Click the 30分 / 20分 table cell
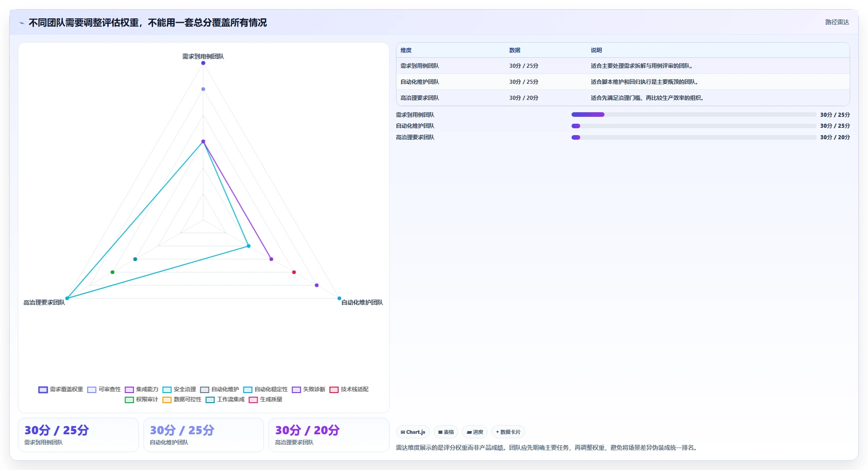The height and width of the screenshot is (470, 868). (524, 98)
